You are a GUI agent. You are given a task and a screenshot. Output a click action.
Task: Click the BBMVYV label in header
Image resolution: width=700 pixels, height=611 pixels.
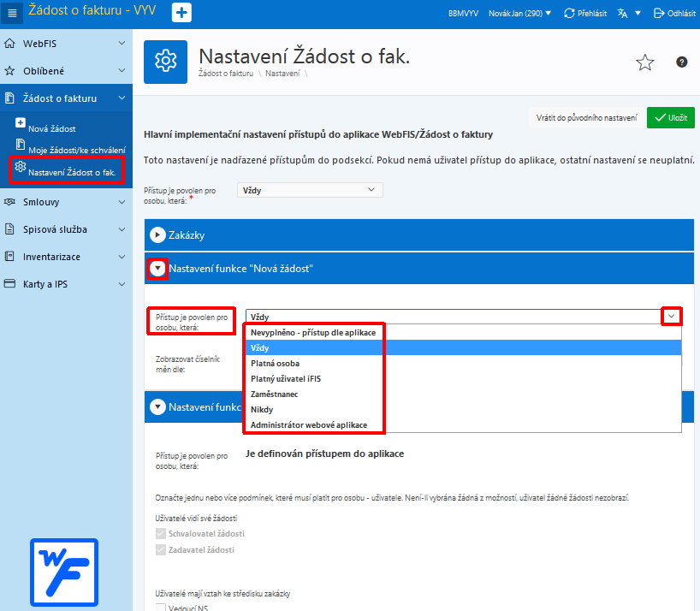[464, 14]
